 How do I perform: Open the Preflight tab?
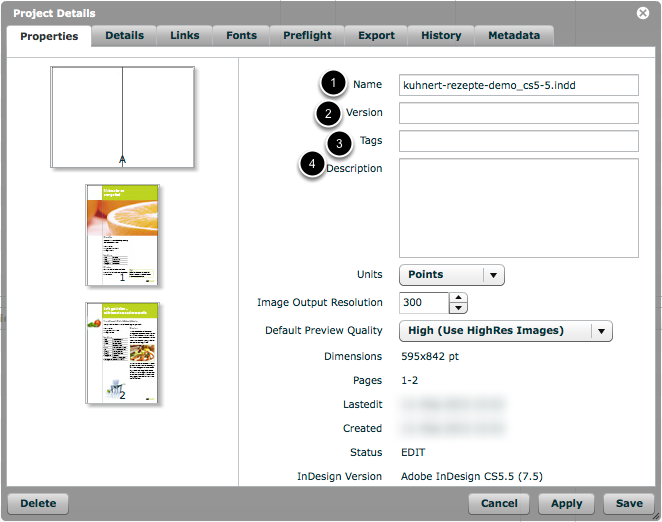(307, 35)
